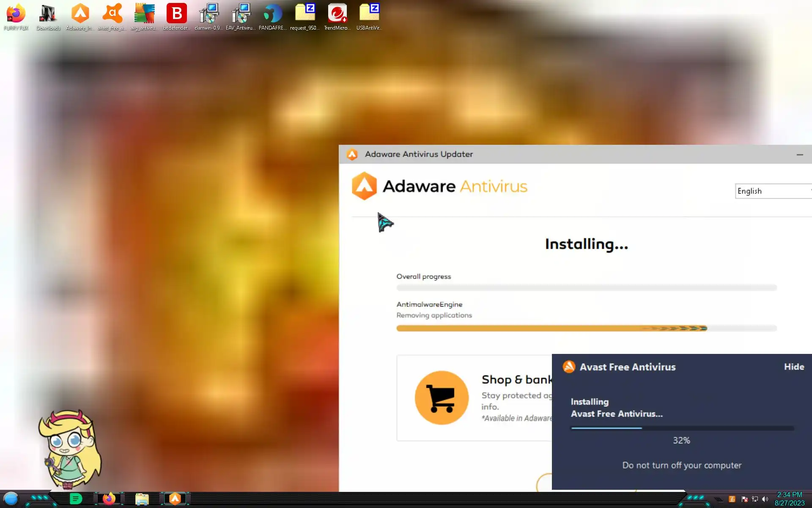
Task: Click the Shop & bank cart icon
Action: click(442, 398)
